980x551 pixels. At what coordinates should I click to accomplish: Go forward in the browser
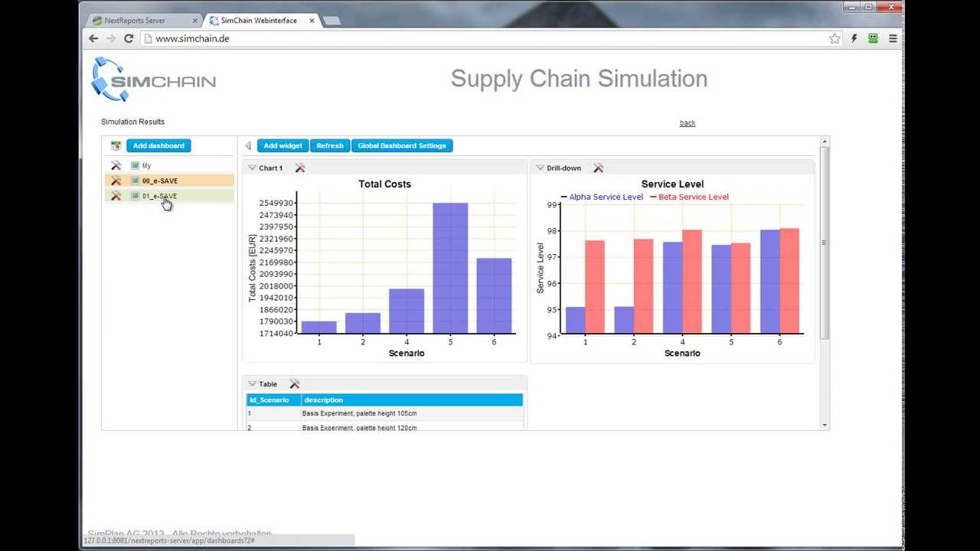pyautogui.click(x=111, y=38)
